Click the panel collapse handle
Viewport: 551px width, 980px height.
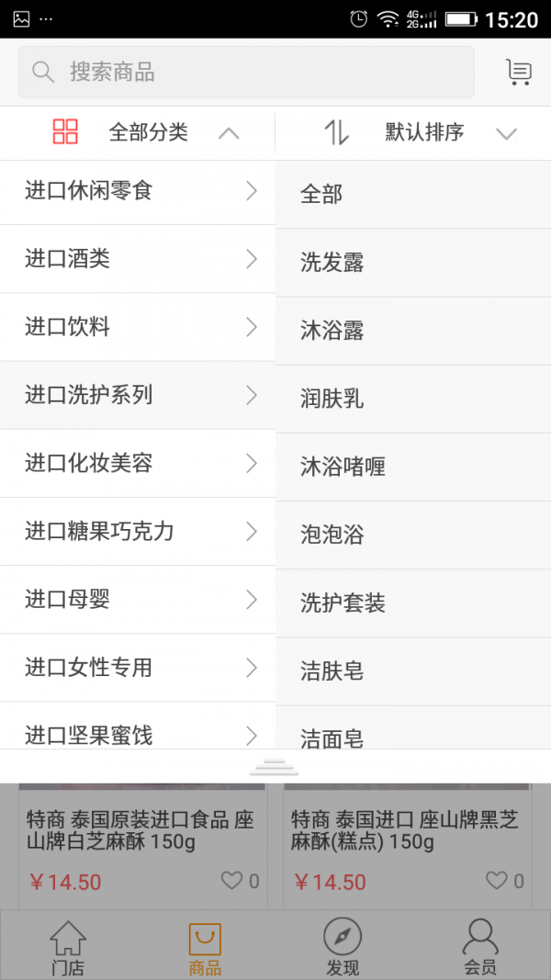pyautogui.click(x=275, y=766)
